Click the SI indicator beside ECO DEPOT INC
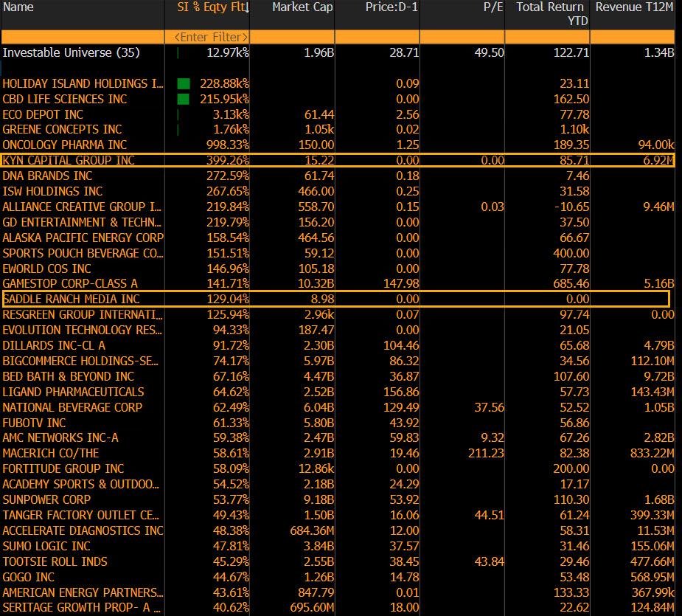The image size is (682, 616). click(177, 114)
